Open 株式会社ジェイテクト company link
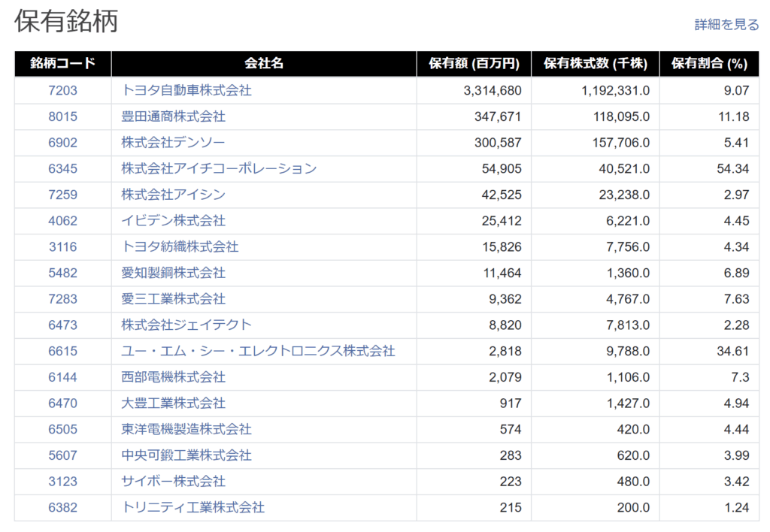This screenshot has width=770, height=532. pos(186,325)
